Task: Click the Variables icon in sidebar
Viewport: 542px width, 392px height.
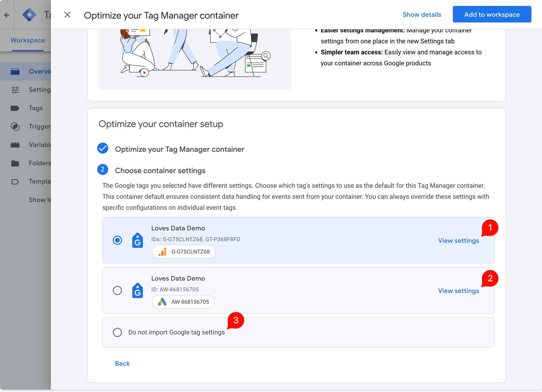Action: click(15, 145)
